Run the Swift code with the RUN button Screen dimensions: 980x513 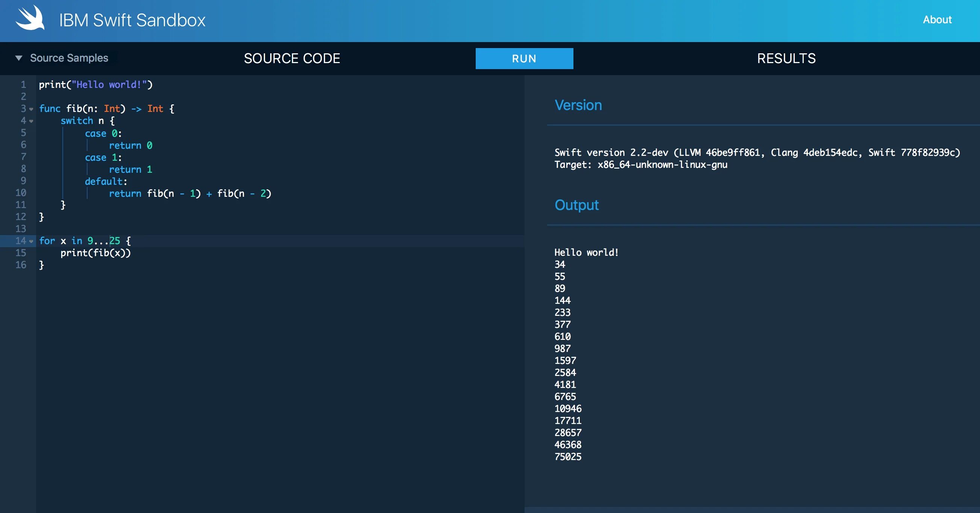pyautogui.click(x=524, y=58)
